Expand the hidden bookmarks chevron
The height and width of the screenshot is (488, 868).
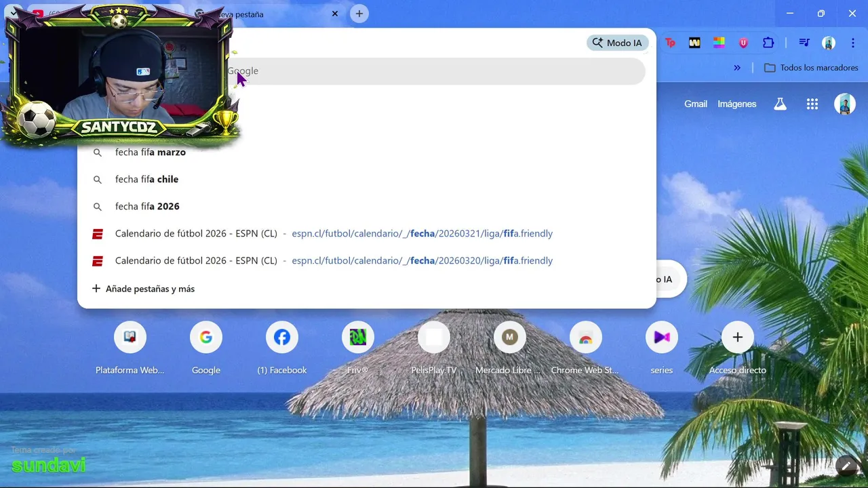pos(737,68)
